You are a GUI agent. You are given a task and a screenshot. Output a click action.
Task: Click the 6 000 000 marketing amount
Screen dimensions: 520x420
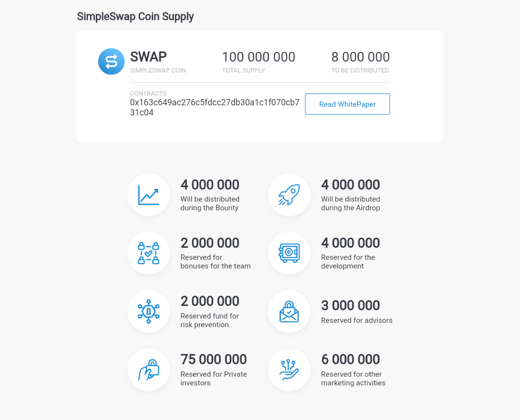351,359
